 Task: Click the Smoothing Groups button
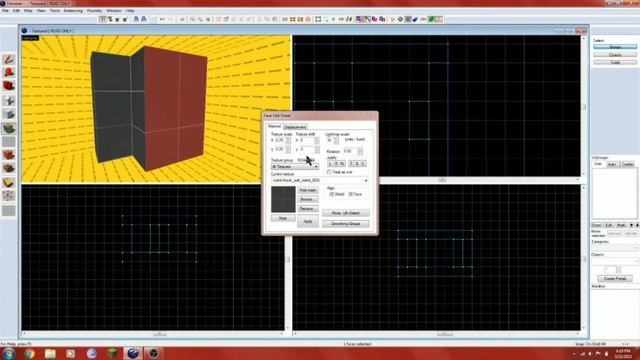pos(346,224)
